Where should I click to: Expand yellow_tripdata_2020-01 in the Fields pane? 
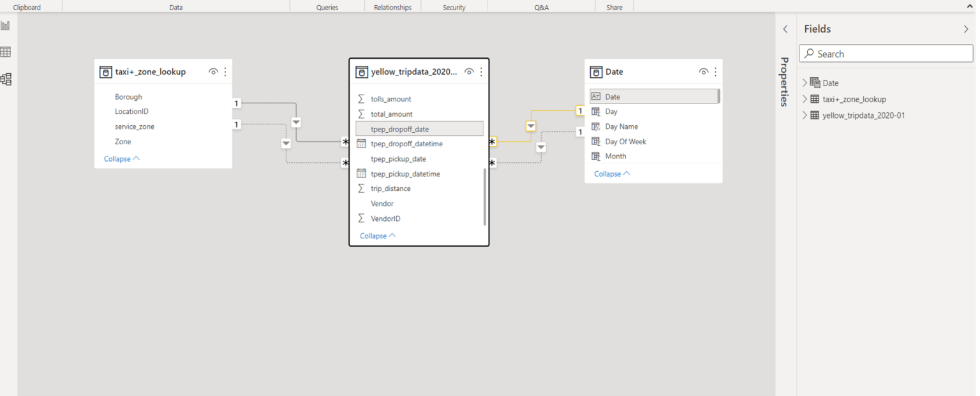tap(803, 115)
